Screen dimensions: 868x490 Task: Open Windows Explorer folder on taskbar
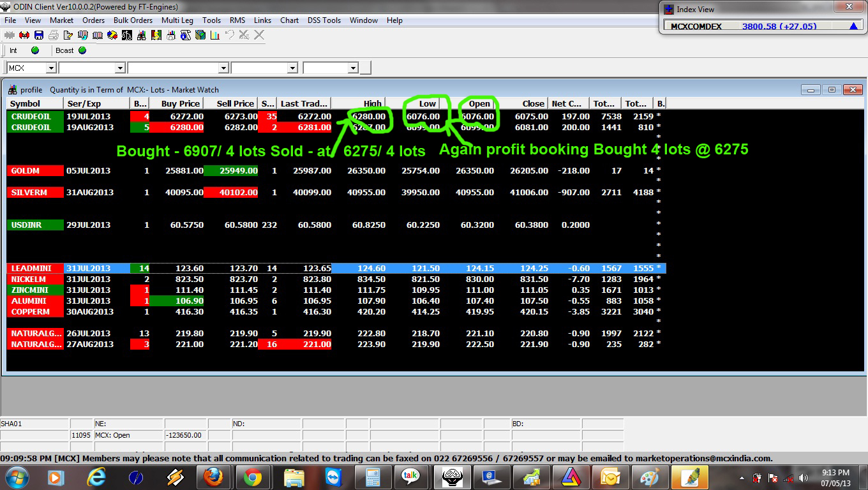pos(294,477)
